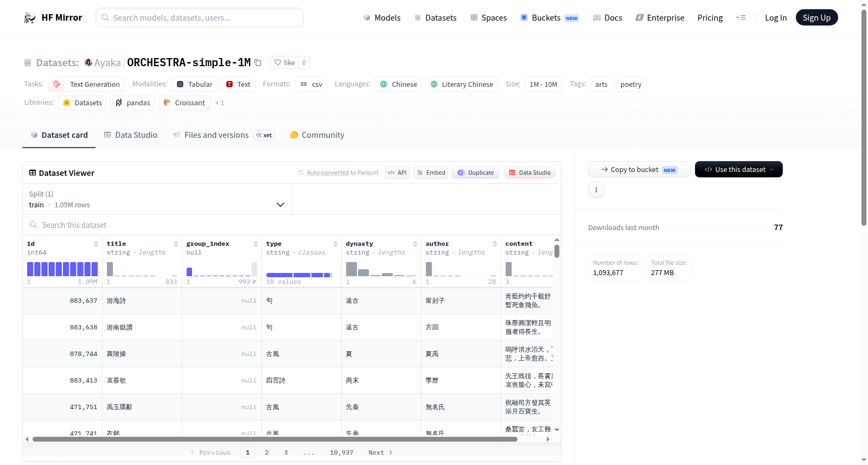Screen dimensions: 868x465
Task: Sort by the author column arrows
Action: (x=495, y=244)
